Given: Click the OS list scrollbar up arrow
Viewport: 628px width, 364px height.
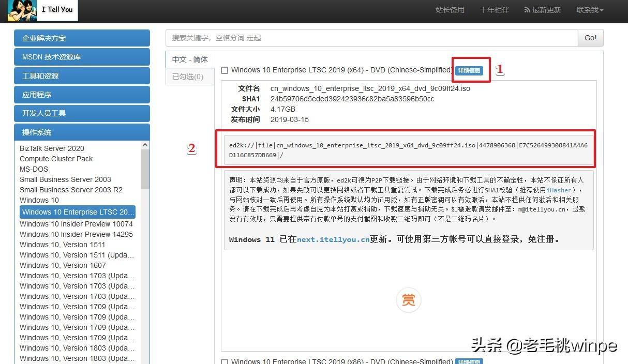Looking at the screenshot, I should pos(145,145).
